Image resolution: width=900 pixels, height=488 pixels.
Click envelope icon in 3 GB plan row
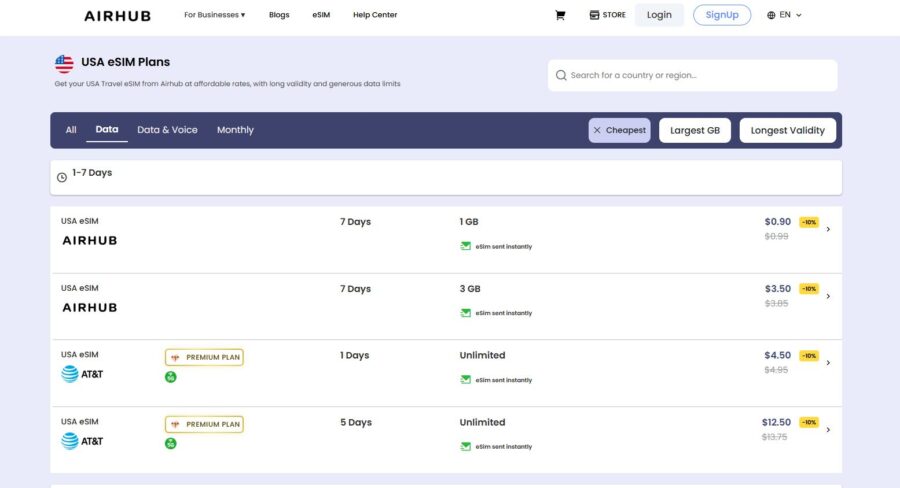465,313
